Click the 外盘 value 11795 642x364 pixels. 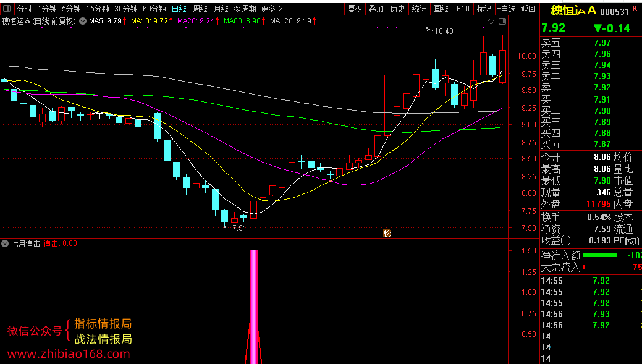(x=599, y=204)
